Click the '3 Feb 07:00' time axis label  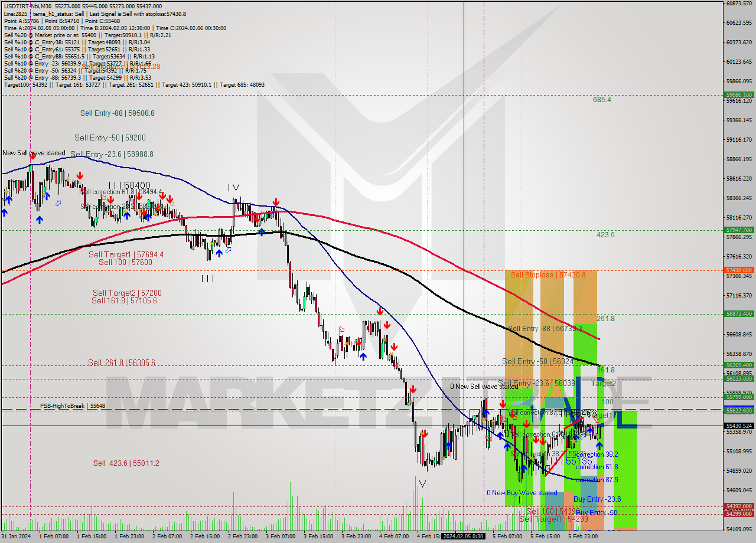280,537
